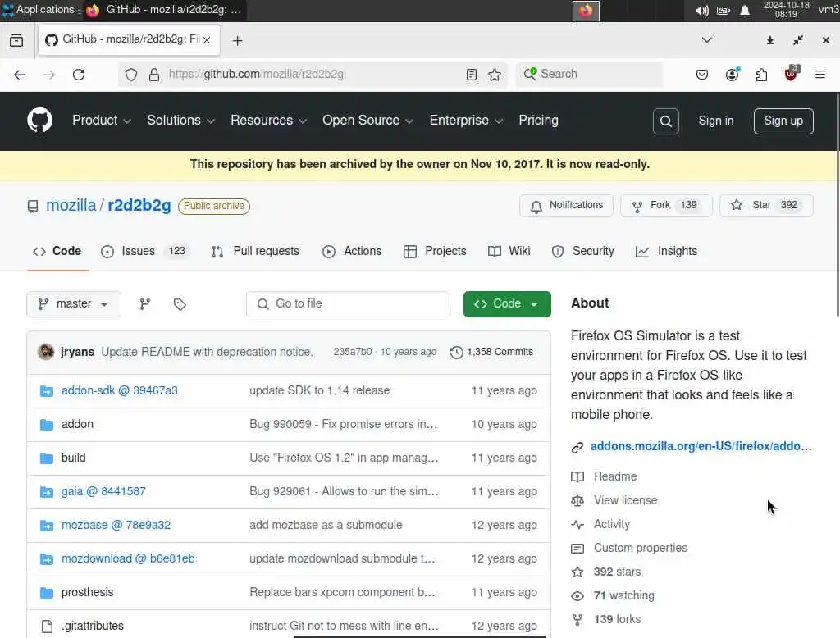The height and width of the screenshot is (638, 840).
Task: Click the Fork 139 button
Action: pos(666,206)
